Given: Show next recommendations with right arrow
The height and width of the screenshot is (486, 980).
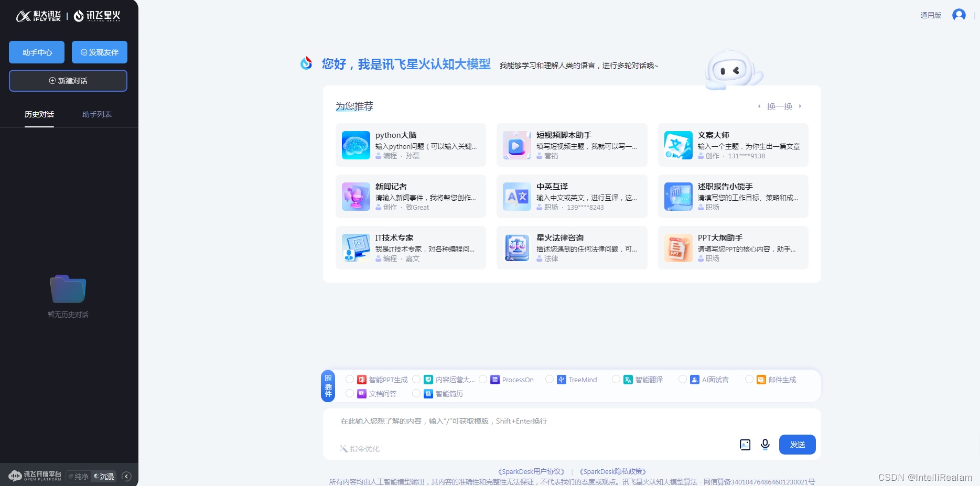Looking at the screenshot, I should 800,106.
